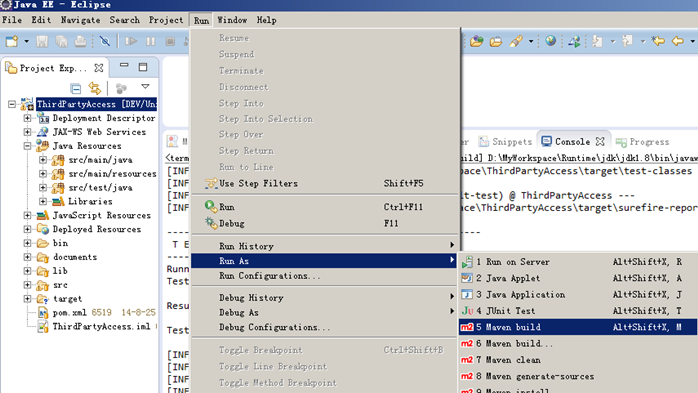The image size is (698, 393).
Task: Open Run History submenu
Action: [x=325, y=246]
